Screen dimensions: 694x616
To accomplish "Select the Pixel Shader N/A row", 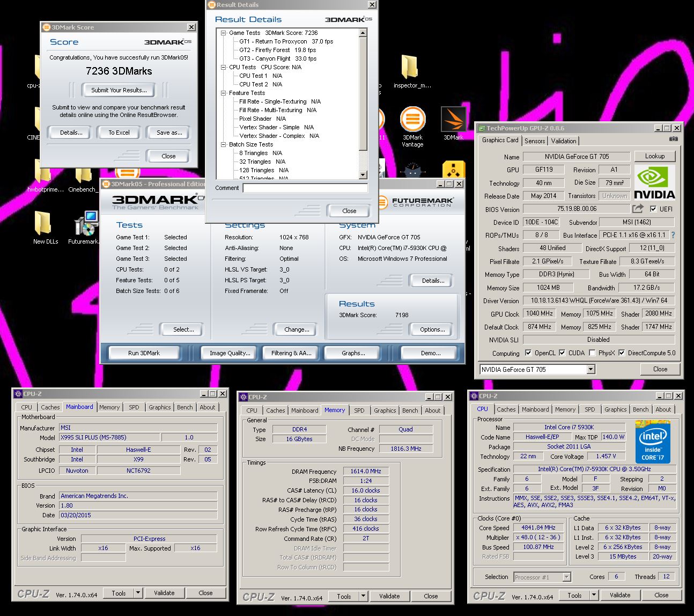I will tap(263, 119).
